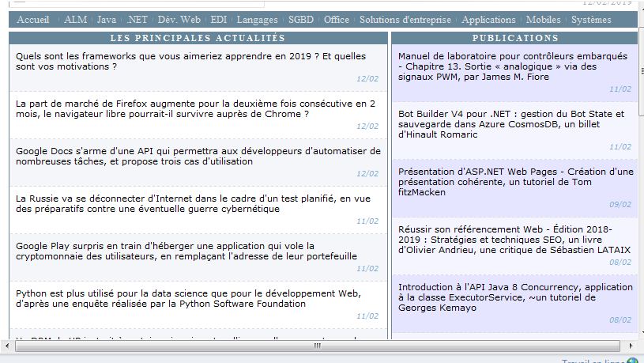Open Manuel de laboratoire PWM publication
This screenshot has height=363, width=644.
click(513, 66)
